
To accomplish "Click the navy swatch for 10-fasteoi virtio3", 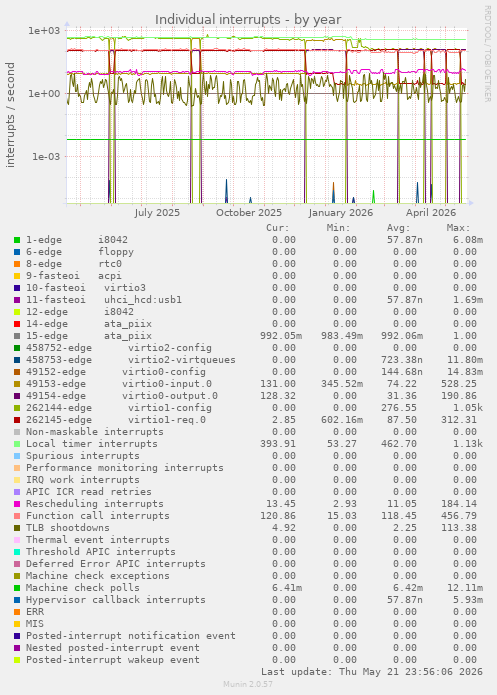I will coord(17,288).
